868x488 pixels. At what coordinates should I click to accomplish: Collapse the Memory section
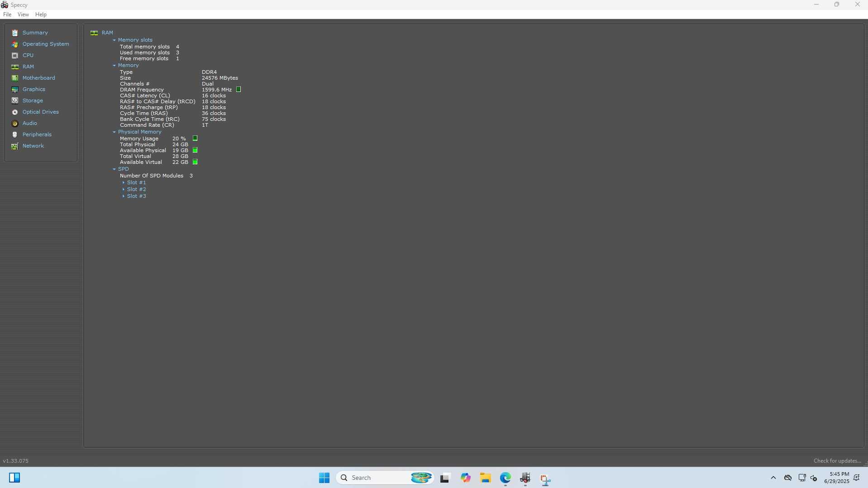pos(114,65)
